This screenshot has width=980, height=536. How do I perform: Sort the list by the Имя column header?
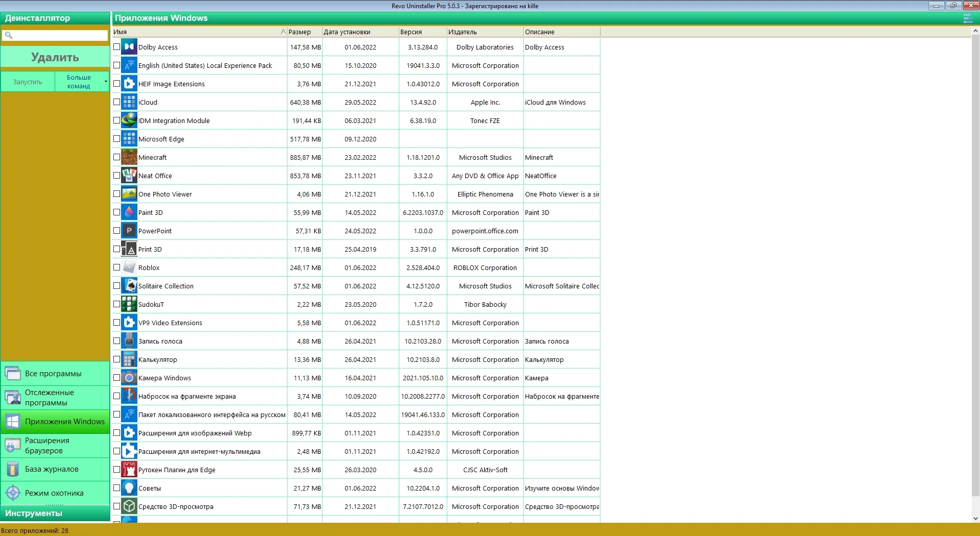[199, 32]
